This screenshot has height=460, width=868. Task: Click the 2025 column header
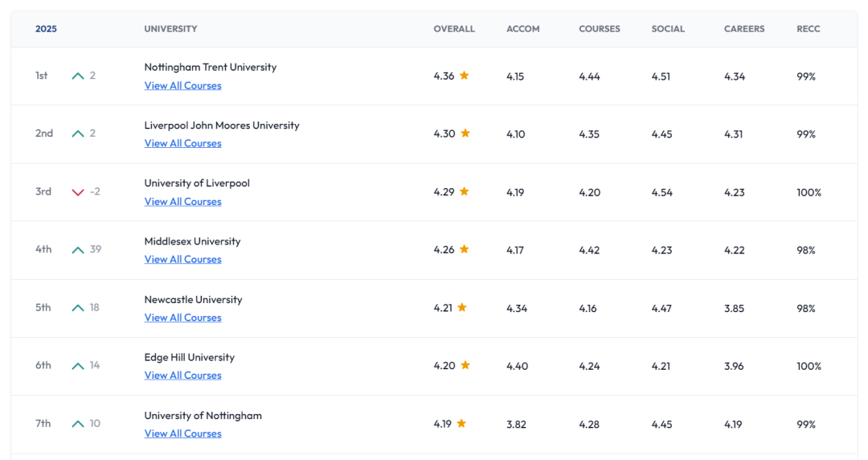(46, 29)
